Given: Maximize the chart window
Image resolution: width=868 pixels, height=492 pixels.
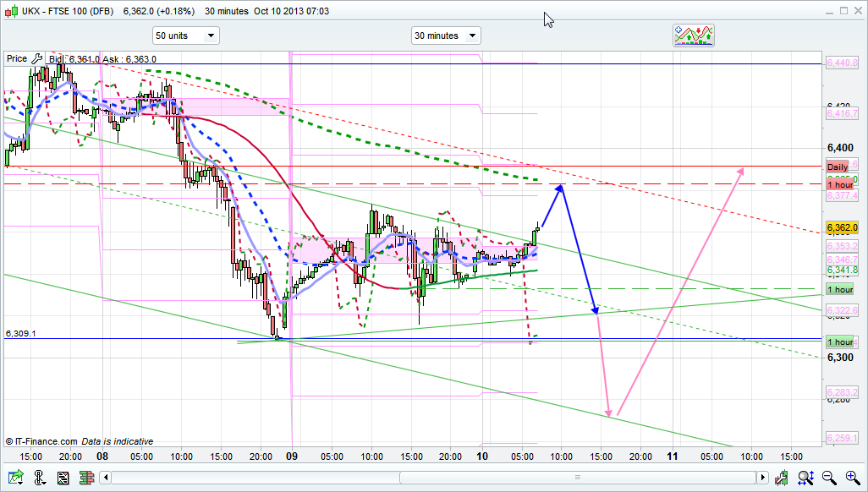Looking at the screenshot, I should click(x=843, y=10).
